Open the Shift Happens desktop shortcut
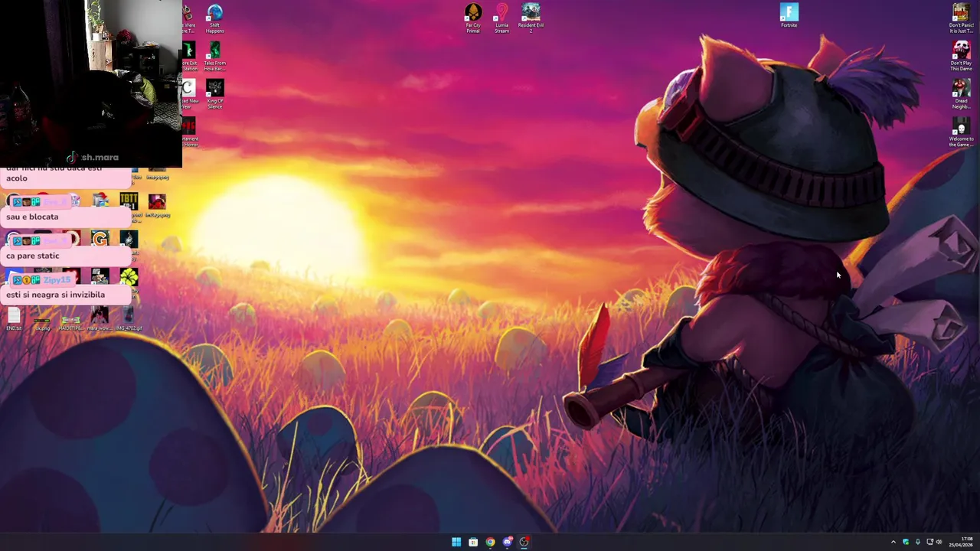This screenshot has height=551, width=980. point(215,18)
